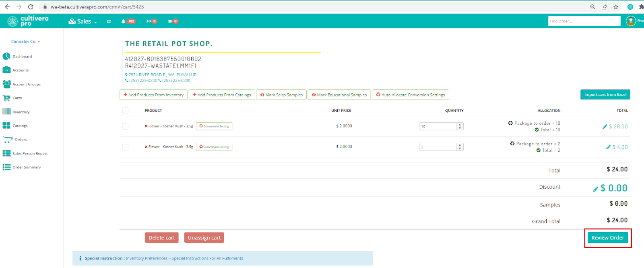Image resolution: width=644 pixels, height=268 pixels.
Task: Click the quantity 10 spinner arrows
Action: click(460, 126)
